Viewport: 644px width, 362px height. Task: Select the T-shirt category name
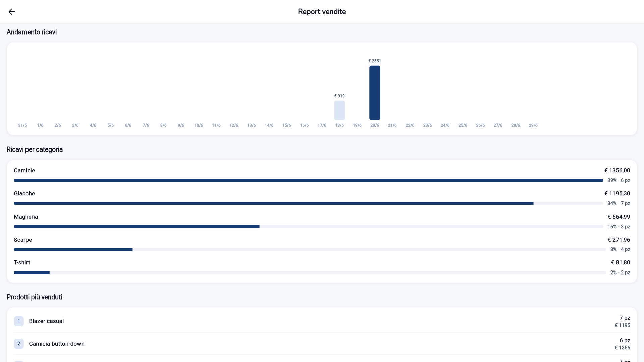point(22,262)
